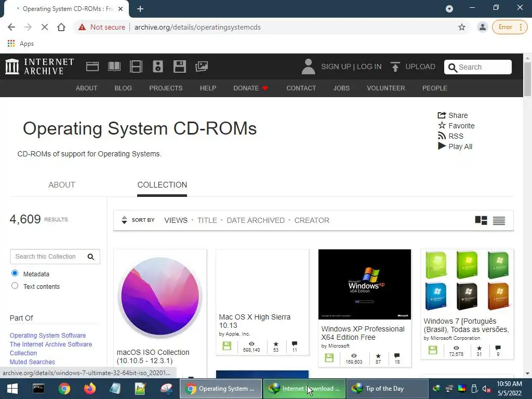The image size is (532, 399).
Task: Select the Text contents radio button
Action: (x=15, y=286)
